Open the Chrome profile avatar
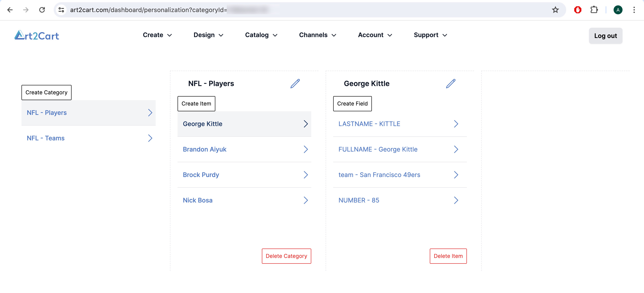 coord(618,10)
